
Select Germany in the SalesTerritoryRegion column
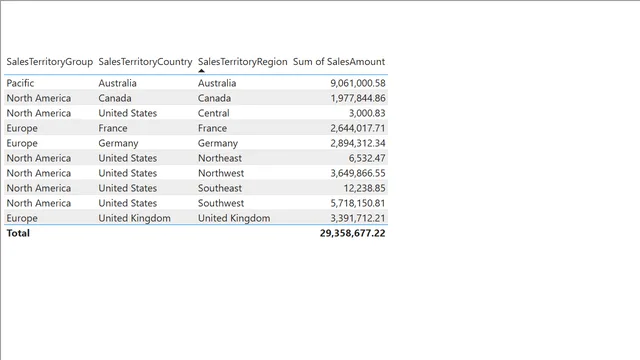point(218,143)
